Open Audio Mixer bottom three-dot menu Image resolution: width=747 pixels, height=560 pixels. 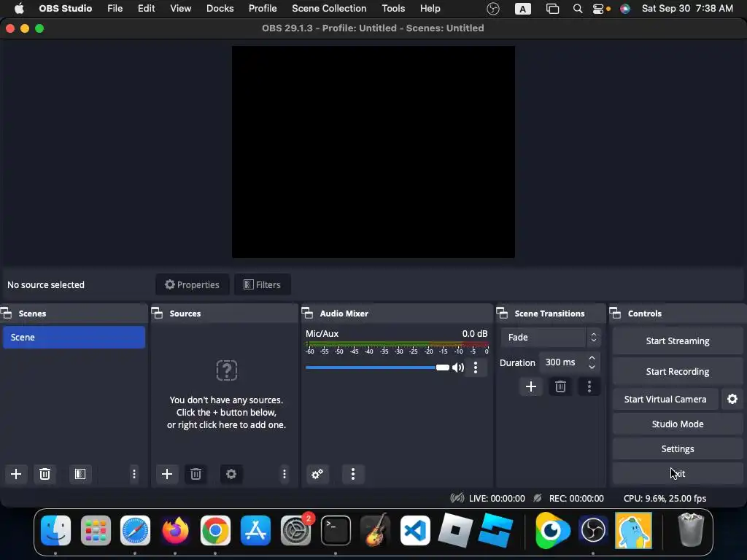[353, 474]
